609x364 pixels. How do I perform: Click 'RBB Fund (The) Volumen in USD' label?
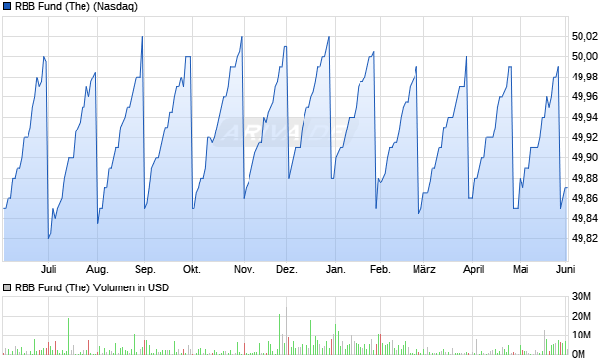[91, 287]
